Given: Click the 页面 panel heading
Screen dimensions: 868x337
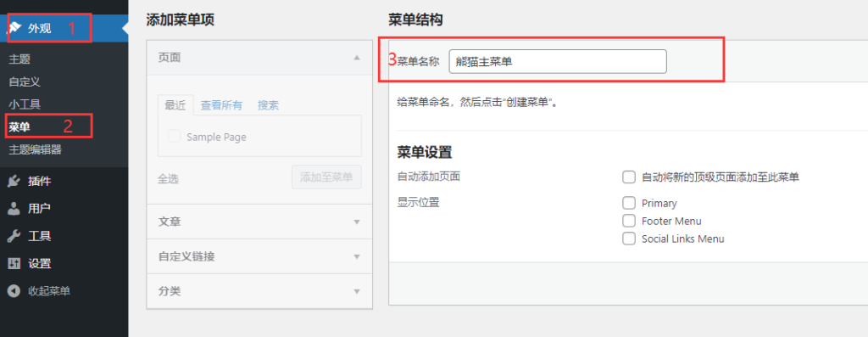Looking at the screenshot, I should pos(170,58).
